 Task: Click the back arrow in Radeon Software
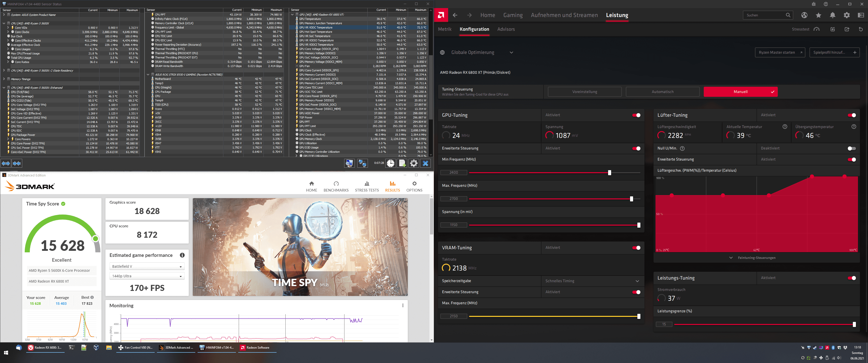coord(455,15)
